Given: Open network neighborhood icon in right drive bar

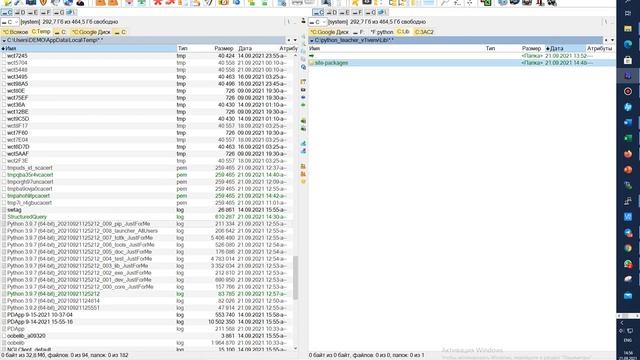Looking at the screenshot, I should [382, 13].
